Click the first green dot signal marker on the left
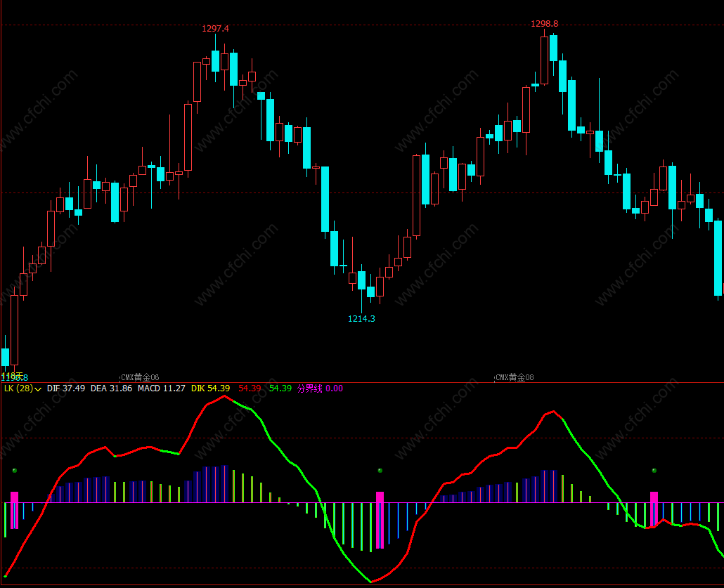Viewport: 724px width, 588px height. point(15,471)
